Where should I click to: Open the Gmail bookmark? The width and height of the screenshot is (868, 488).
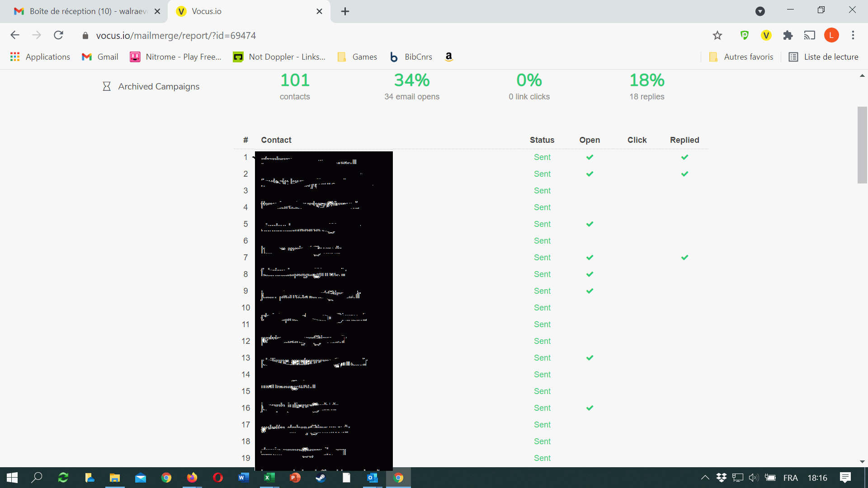point(100,56)
